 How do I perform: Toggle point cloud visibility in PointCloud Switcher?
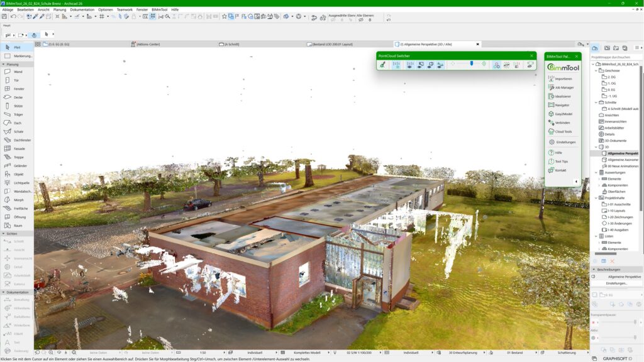tap(409, 65)
